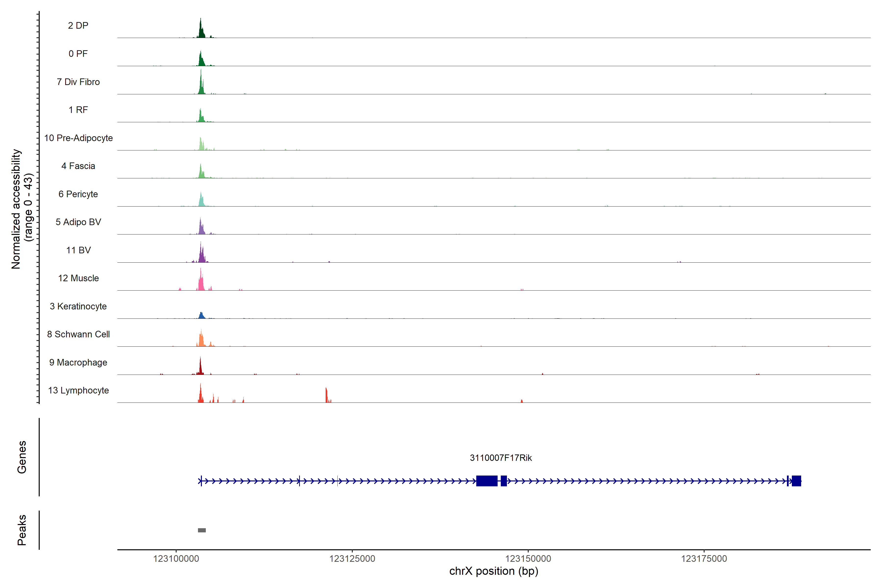Viewport: 882px width, 588px height.
Task: Click the last exon block of the gene
Action: click(796, 481)
